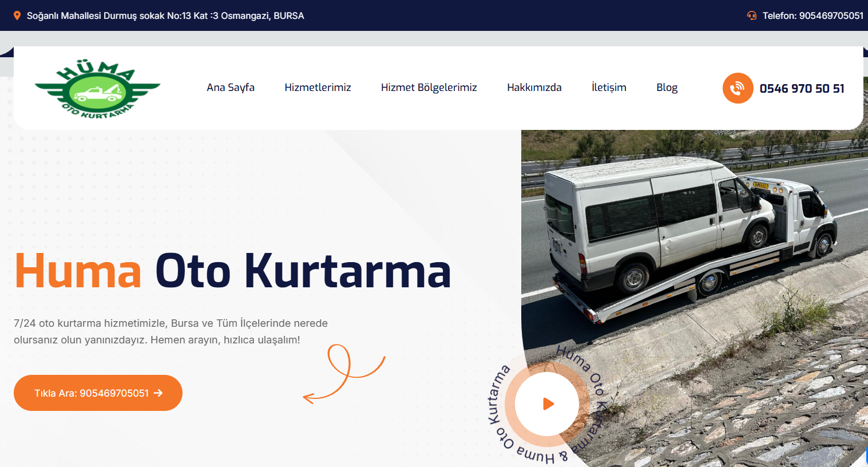
Task: Click the Huma Oto Kurtarma headline
Action: coord(233,270)
